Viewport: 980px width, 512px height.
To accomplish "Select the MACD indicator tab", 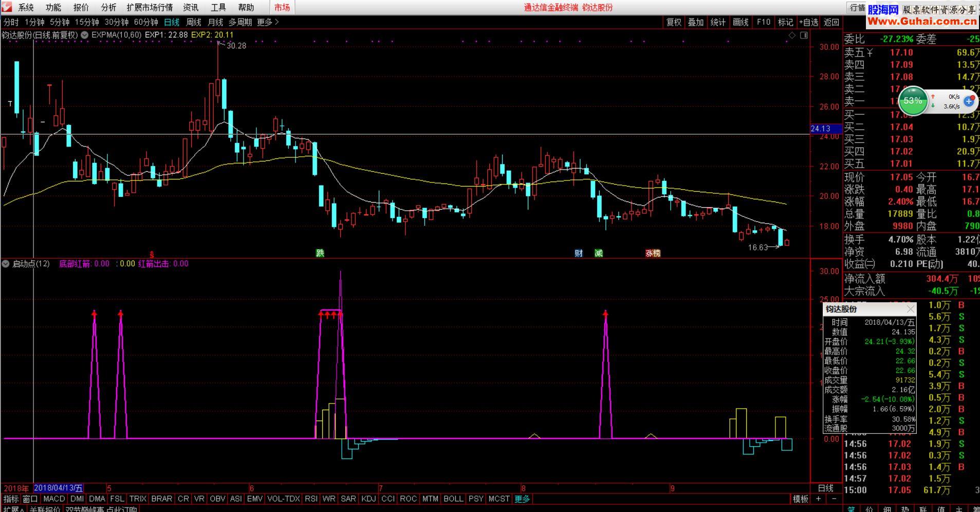I will coord(54,499).
